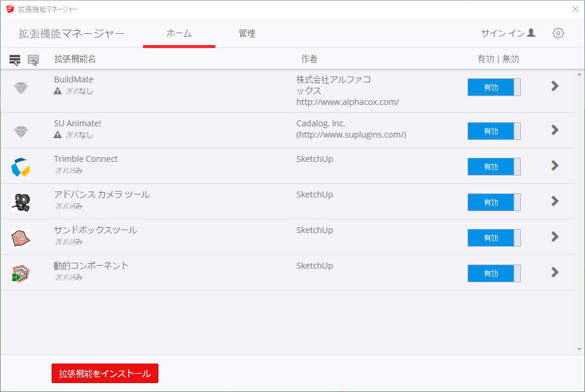This screenshot has height=392, width=585.
Task: Click the SketchUp logo in title bar
Action: tap(10, 9)
